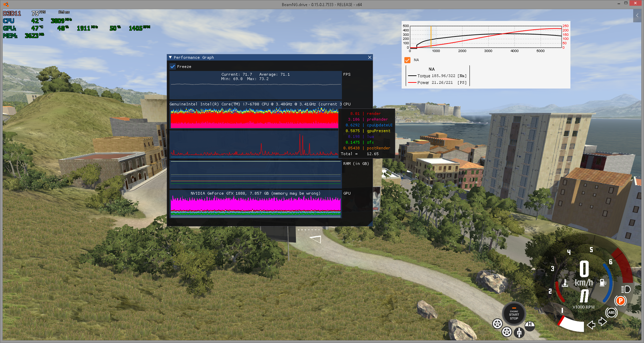Click the GPU label beside magenta graph
The width and height of the screenshot is (644, 343).
347,193
